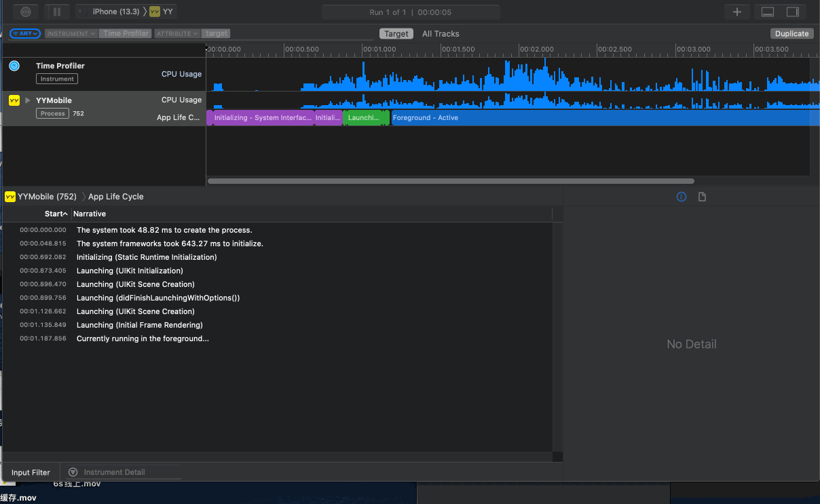
Task: Select row 'Launching (didFinishLaunchingWithOptions())'
Action: pyautogui.click(x=278, y=298)
